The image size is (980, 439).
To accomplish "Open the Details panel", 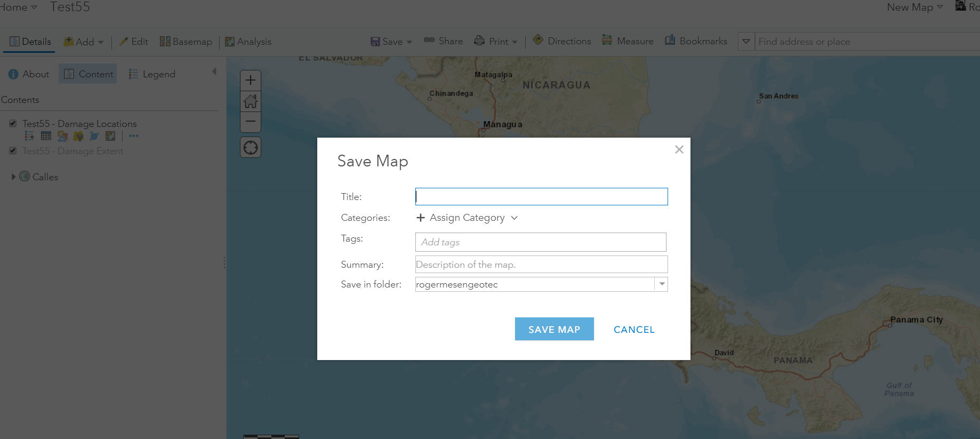I will tap(30, 42).
